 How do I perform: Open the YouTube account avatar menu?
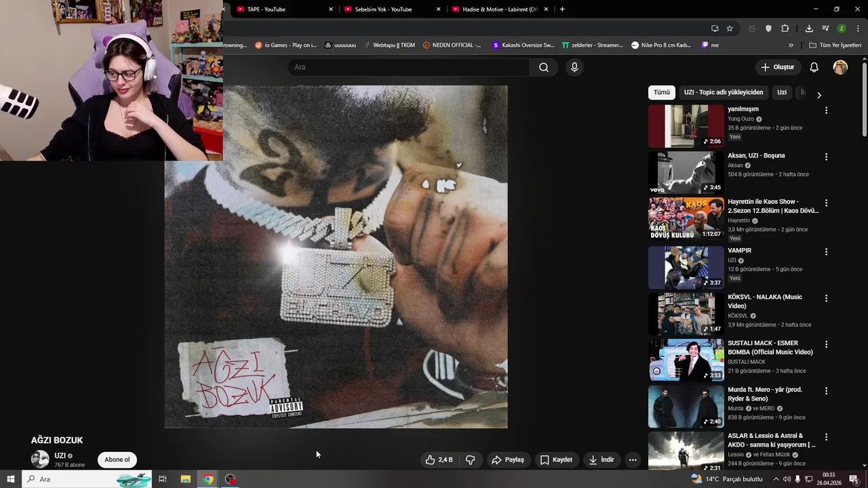840,67
